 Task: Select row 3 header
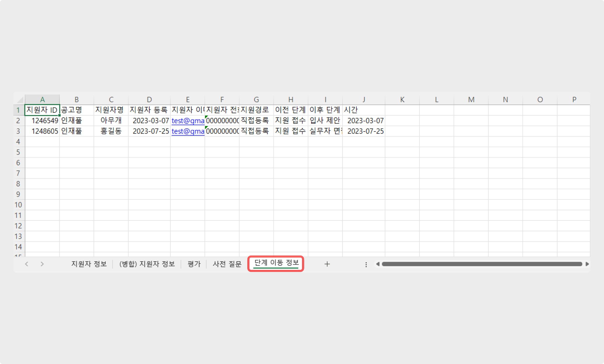(x=18, y=131)
